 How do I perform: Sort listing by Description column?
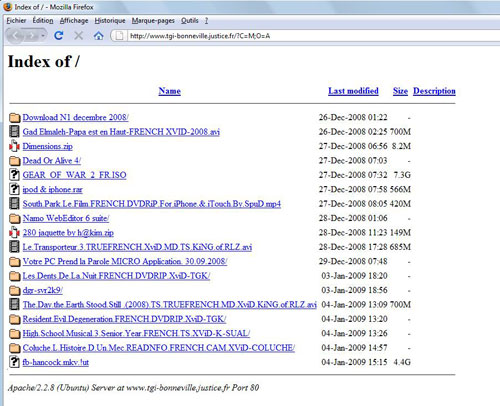[434, 91]
